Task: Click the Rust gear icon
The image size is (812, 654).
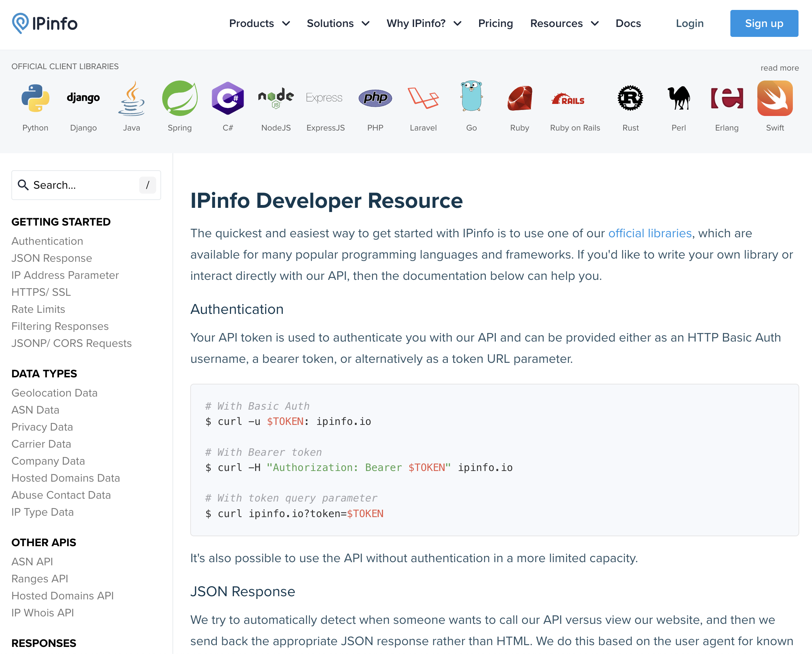Action: (x=630, y=98)
